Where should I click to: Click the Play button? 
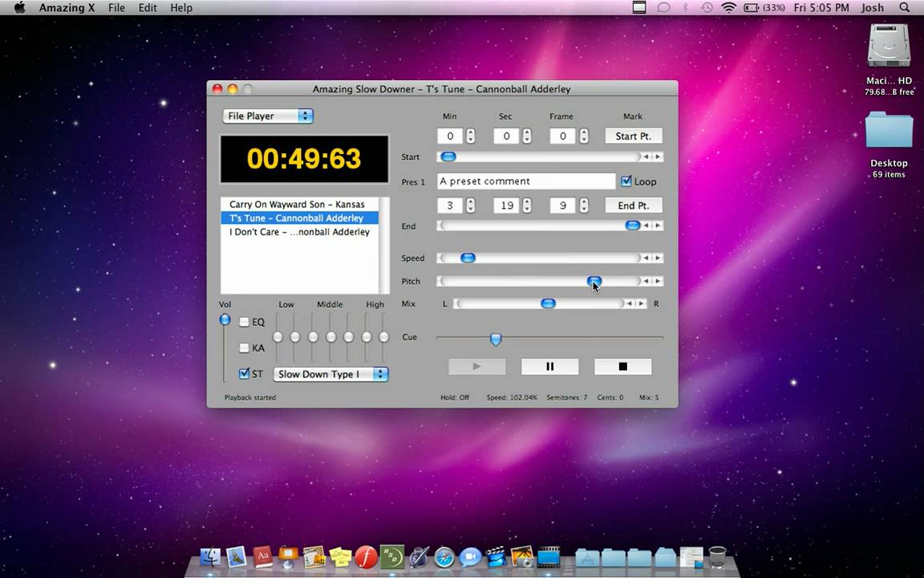(476, 366)
